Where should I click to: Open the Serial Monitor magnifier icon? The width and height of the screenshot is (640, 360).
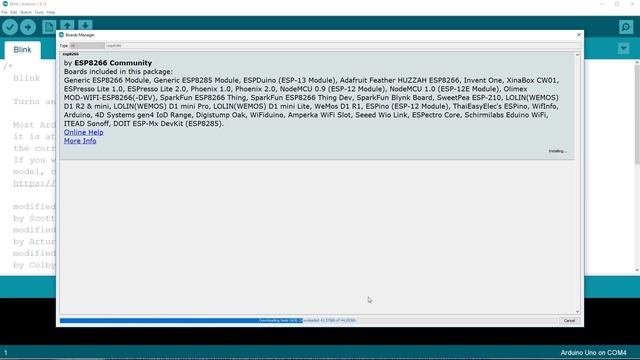coord(626,27)
